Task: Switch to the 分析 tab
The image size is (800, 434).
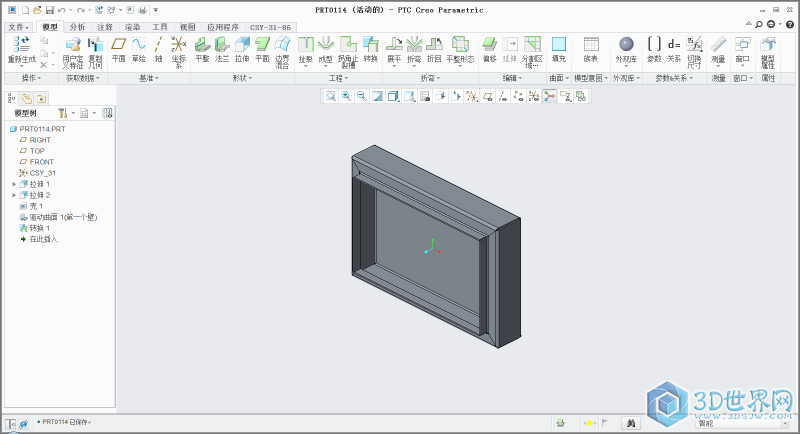Action: 77,27
